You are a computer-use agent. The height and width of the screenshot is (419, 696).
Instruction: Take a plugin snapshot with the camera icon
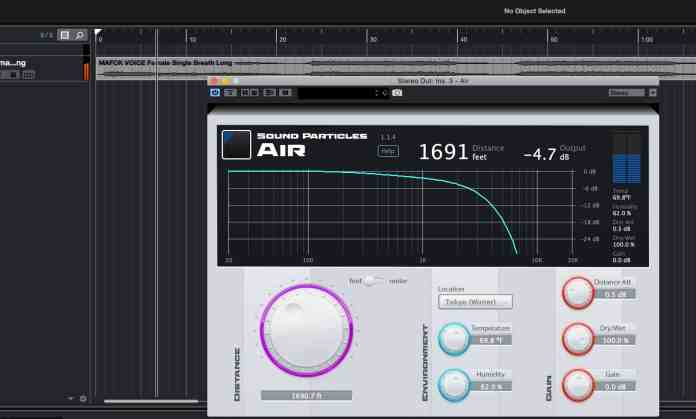pyautogui.click(x=397, y=92)
